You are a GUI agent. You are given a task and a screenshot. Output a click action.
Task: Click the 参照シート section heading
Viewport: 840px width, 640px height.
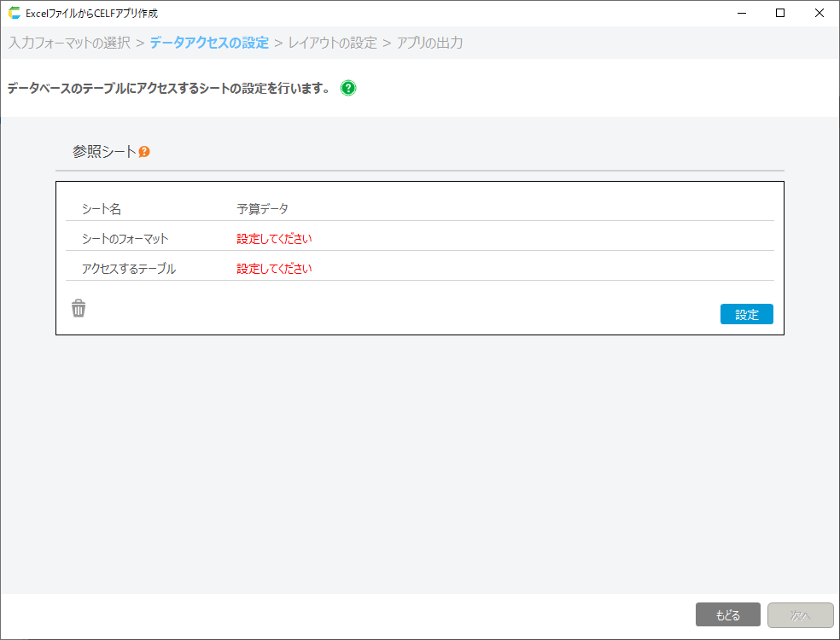[x=104, y=152]
